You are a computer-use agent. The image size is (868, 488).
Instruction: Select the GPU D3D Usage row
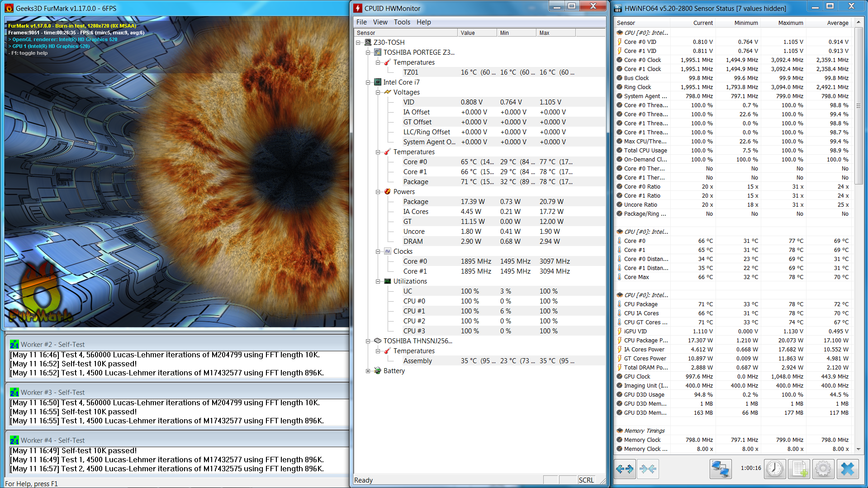(x=733, y=395)
